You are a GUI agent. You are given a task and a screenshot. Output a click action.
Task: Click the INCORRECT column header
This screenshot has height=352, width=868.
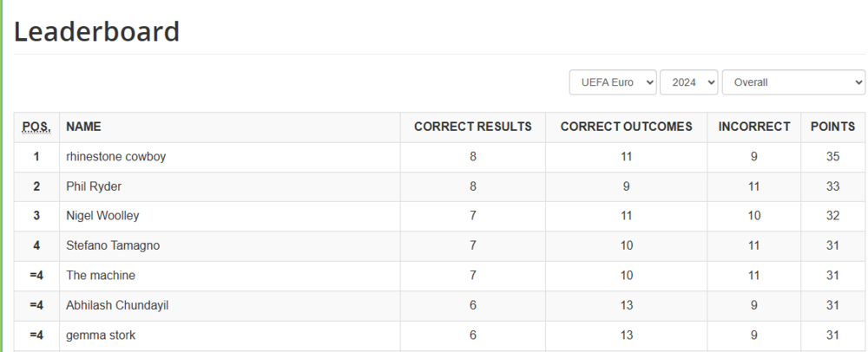click(753, 127)
